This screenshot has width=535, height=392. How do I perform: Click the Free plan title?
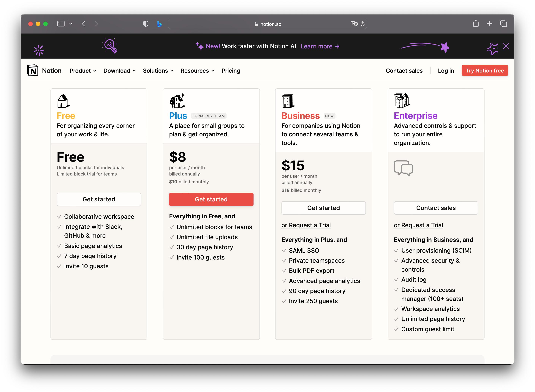pos(66,116)
